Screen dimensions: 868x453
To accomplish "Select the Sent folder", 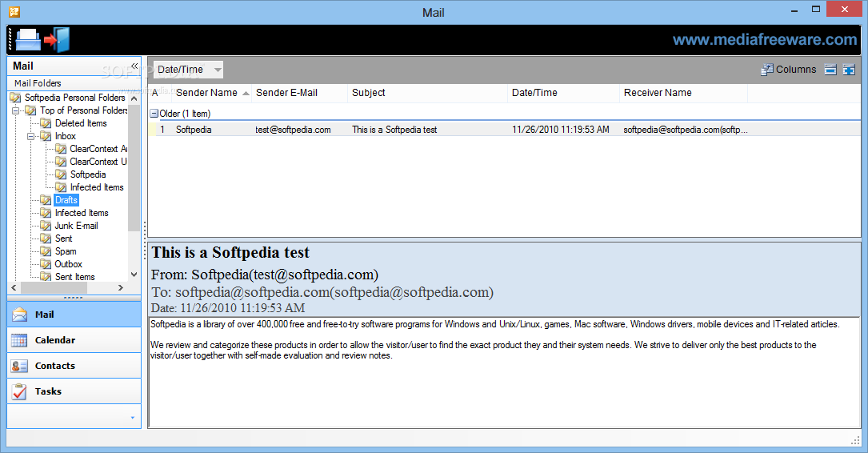I will (x=64, y=239).
